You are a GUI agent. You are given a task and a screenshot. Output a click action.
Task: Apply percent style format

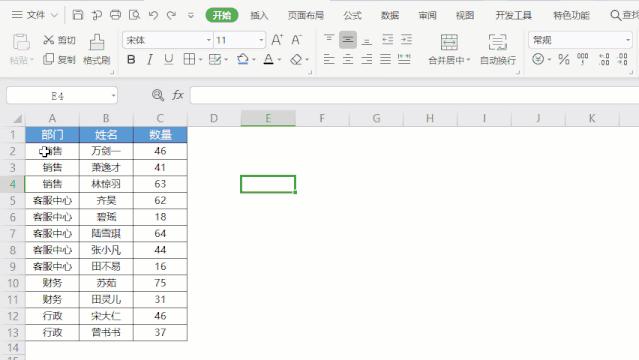(x=564, y=60)
